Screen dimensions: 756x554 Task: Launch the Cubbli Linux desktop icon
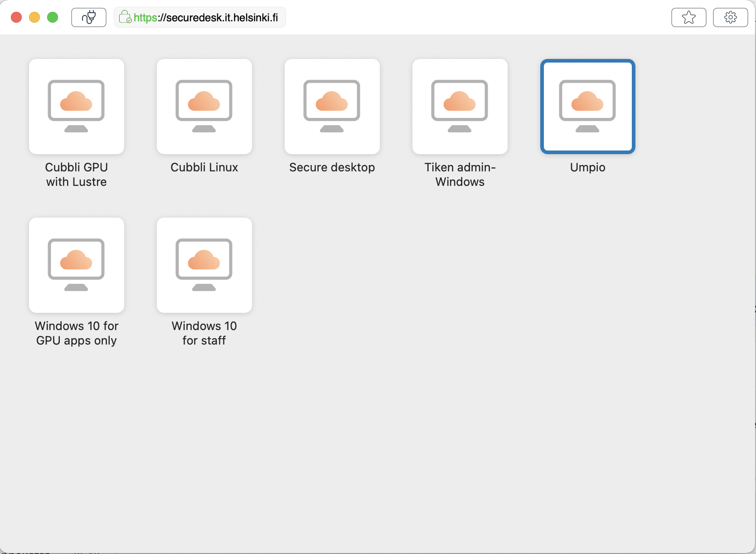point(204,107)
